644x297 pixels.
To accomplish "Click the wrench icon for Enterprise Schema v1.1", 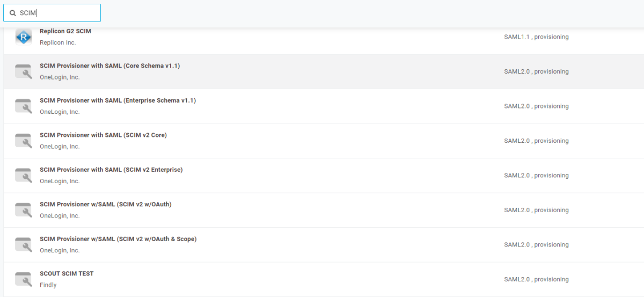I will coord(23,106).
